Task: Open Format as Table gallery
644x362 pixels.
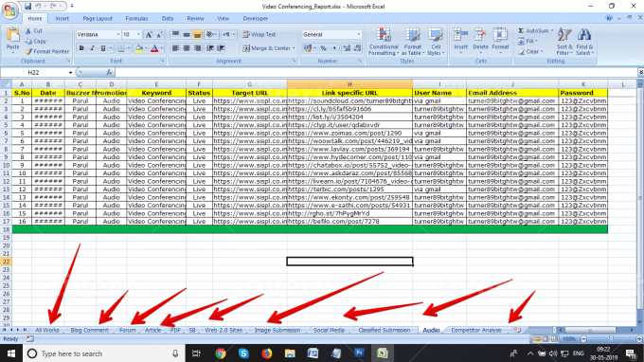Action: pos(412,42)
